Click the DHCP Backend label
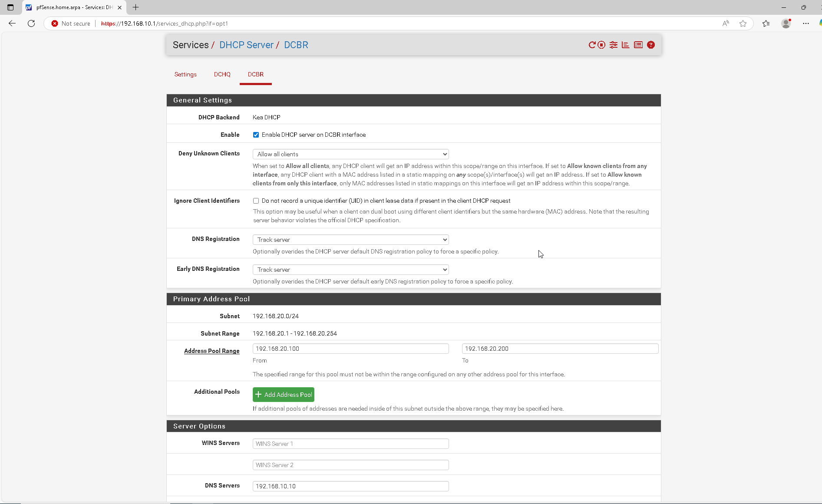Viewport: 822px width, 504px height. [219, 117]
